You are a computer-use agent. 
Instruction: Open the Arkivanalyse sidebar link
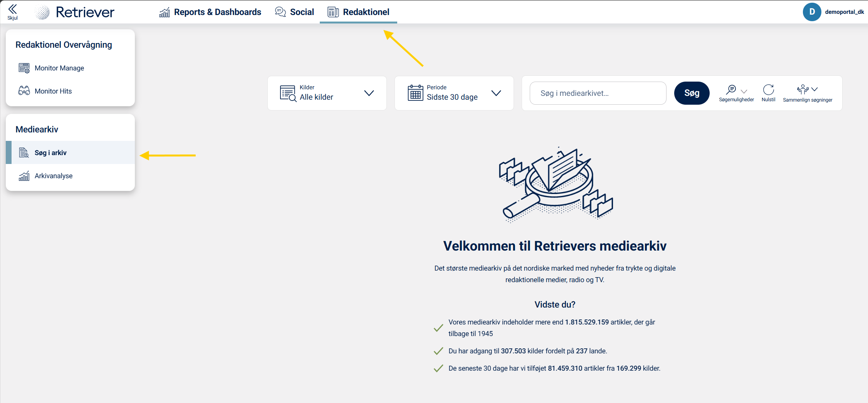(x=54, y=176)
